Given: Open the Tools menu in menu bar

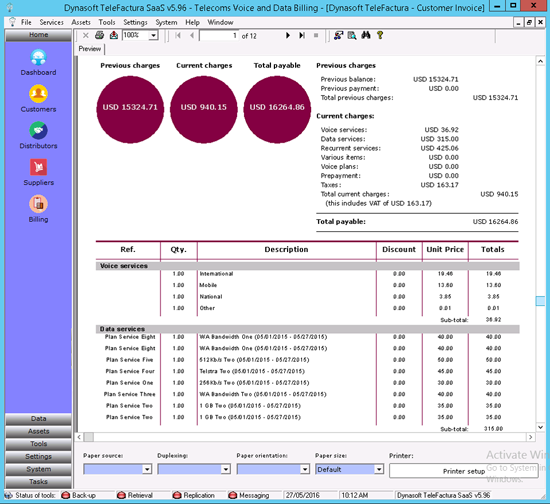Looking at the screenshot, I should pyautogui.click(x=107, y=22).
